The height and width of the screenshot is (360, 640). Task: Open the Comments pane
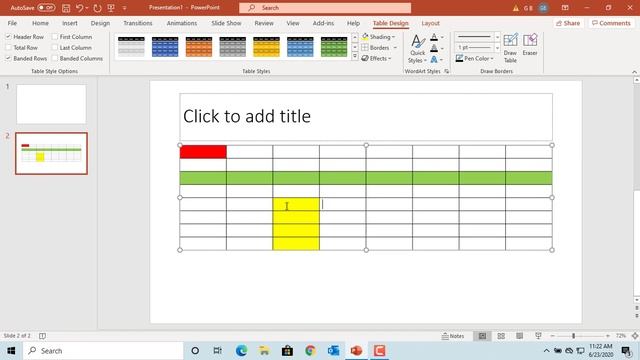click(x=611, y=23)
